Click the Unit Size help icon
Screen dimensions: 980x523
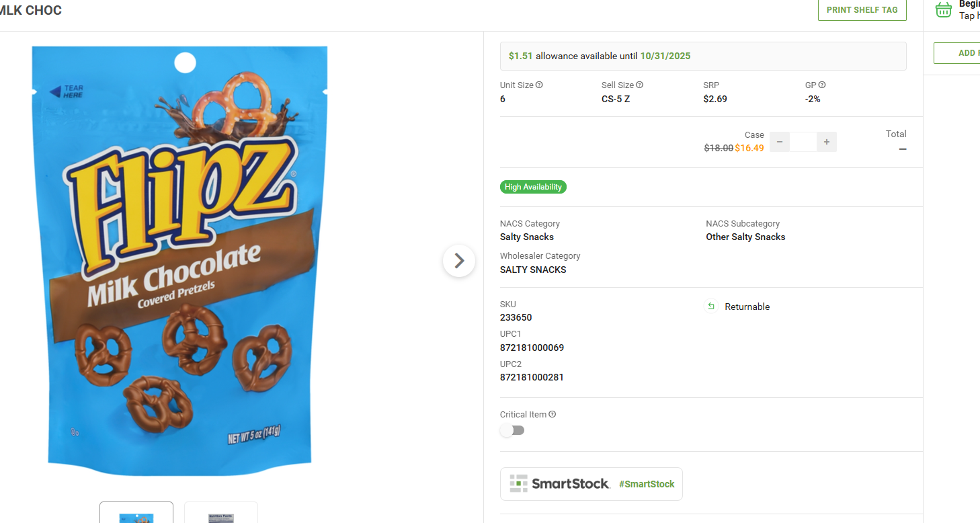[539, 85]
